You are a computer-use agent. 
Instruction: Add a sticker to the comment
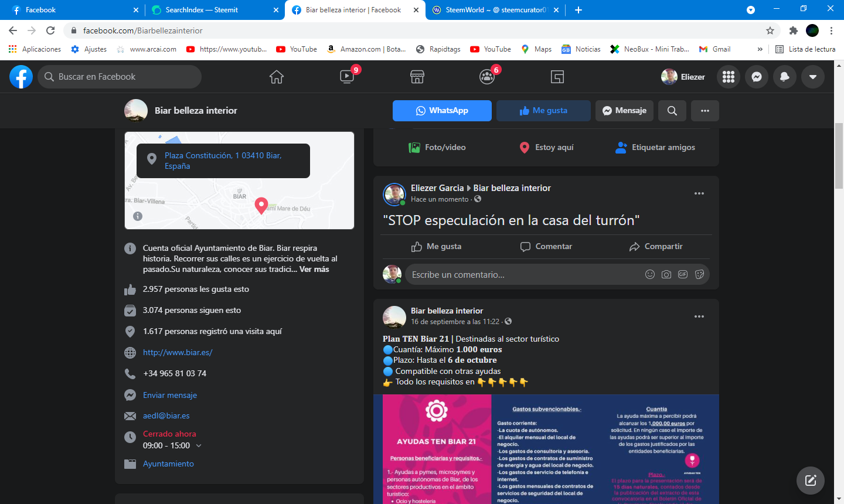pyautogui.click(x=699, y=274)
